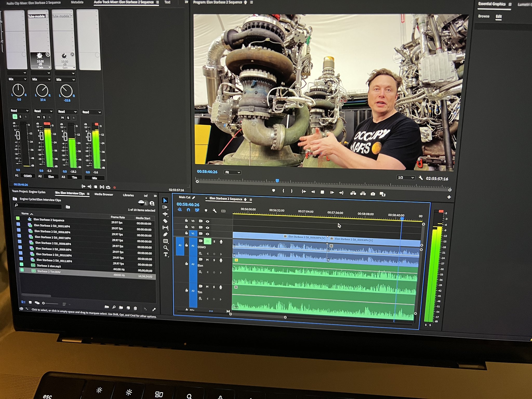Screen dimensions: 532x399
Task: Click the Add Marker icon in timeline header
Action: [x=206, y=210]
